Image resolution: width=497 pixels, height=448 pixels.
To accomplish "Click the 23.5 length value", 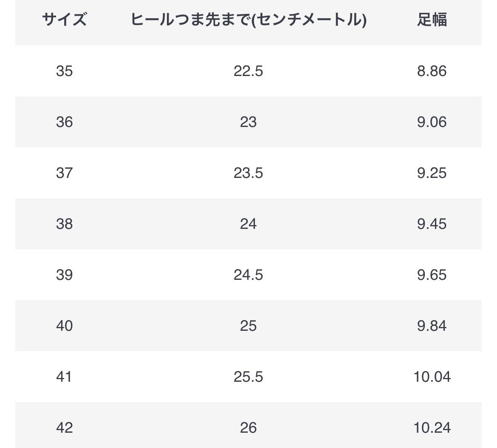I will click(x=248, y=173).
